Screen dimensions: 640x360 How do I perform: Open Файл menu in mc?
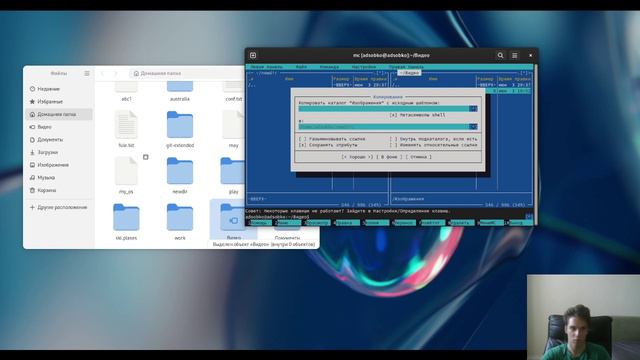pos(301,67)
